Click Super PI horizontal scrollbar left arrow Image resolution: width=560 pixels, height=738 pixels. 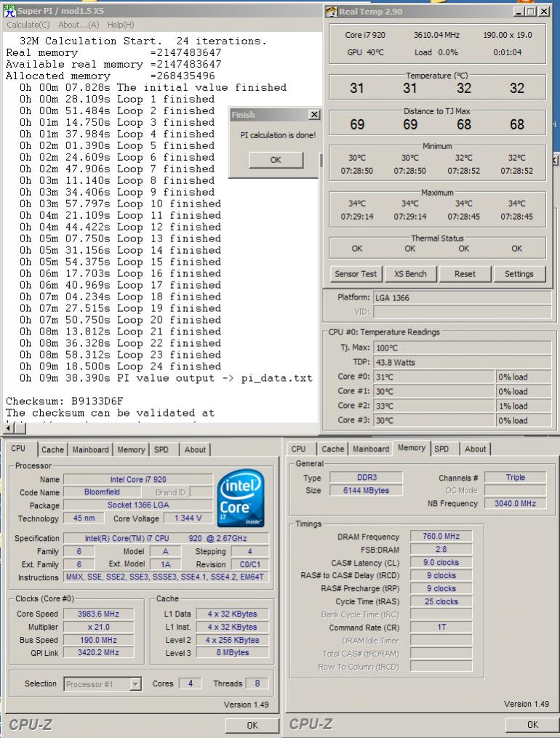9,428
